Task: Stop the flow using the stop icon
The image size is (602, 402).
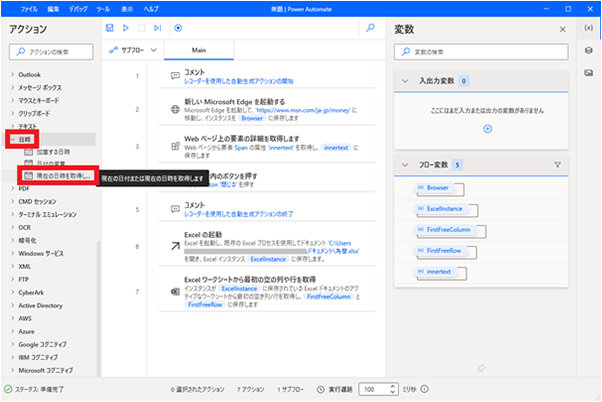Action: (142, 28)
